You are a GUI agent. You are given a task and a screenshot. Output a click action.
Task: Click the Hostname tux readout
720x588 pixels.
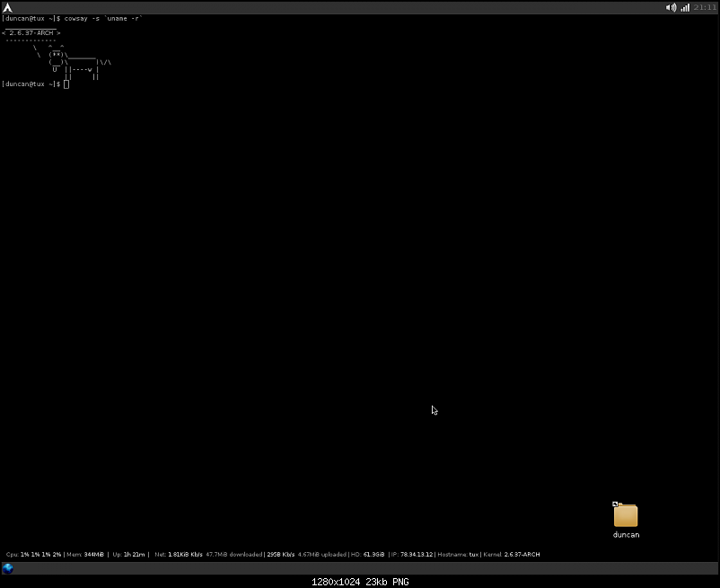458,554
